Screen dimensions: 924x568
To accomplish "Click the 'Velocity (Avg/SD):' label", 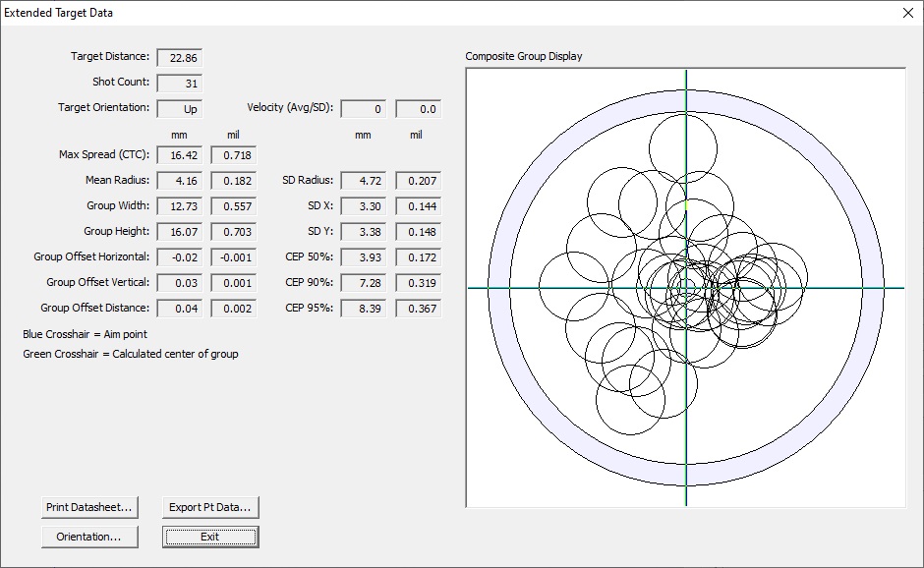I will pyautogui.click(x=290, y=107).
